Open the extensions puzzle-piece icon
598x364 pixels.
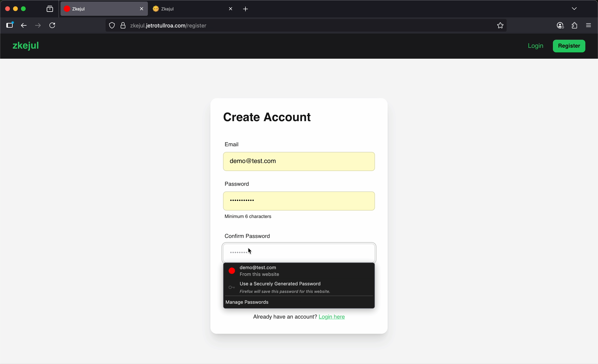point(575,25)
